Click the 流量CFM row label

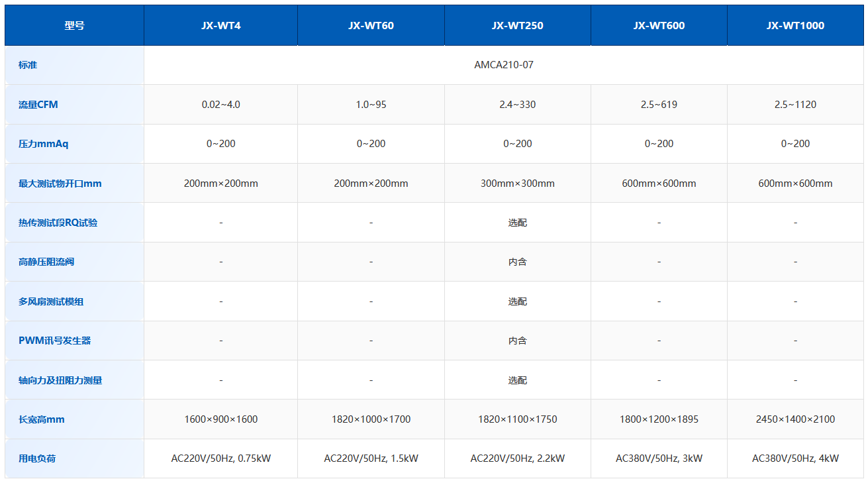38,105
